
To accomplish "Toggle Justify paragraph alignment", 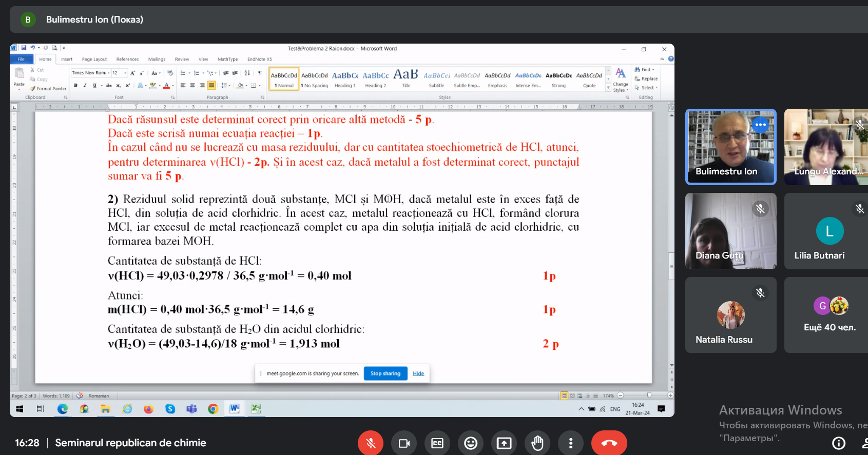I will [211, 86].
